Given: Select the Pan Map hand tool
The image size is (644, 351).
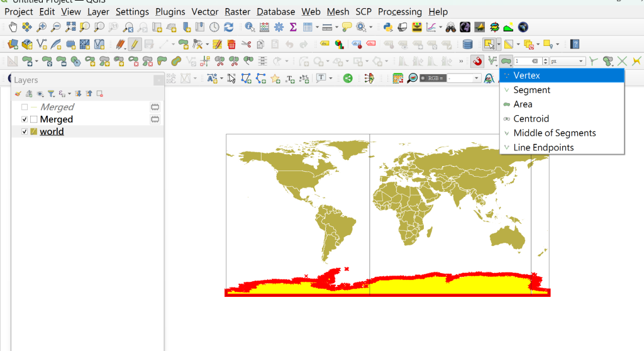Looking at the screenshot, I should [13, 27].
